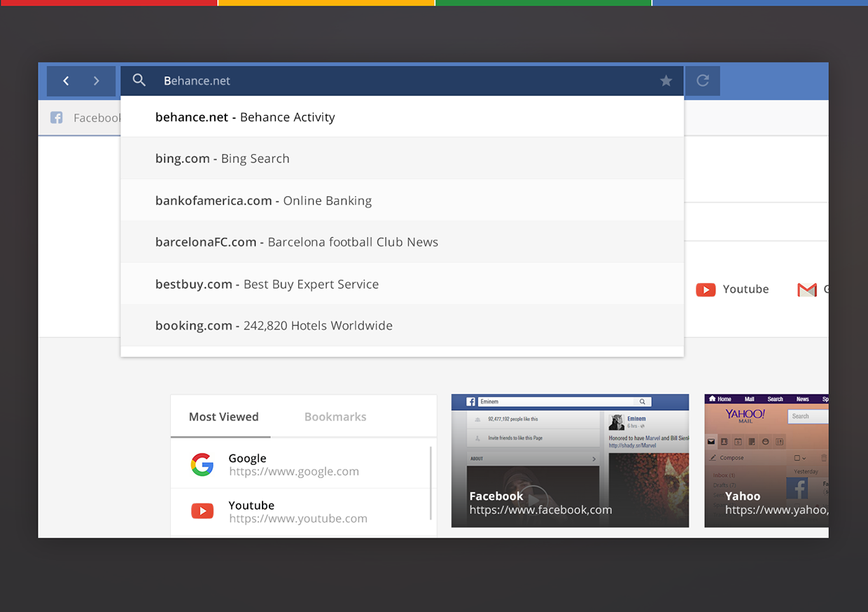This screenshot has height=612, width=868.
Task: Click the Youtube shortcut label
Action: tap(745, 289)
